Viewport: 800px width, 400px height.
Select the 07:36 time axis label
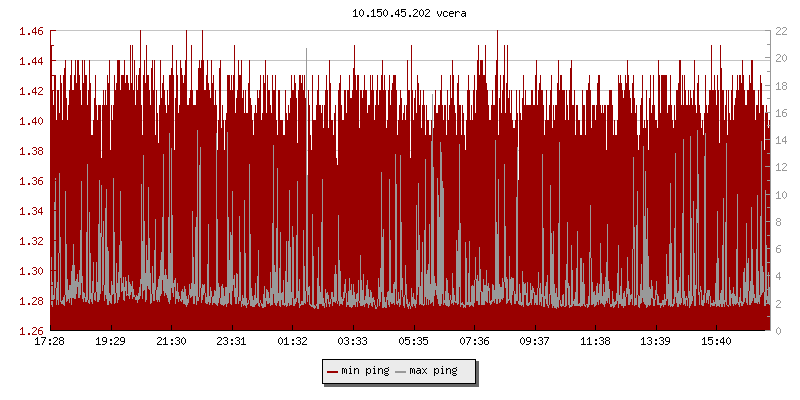pos(474,342)
